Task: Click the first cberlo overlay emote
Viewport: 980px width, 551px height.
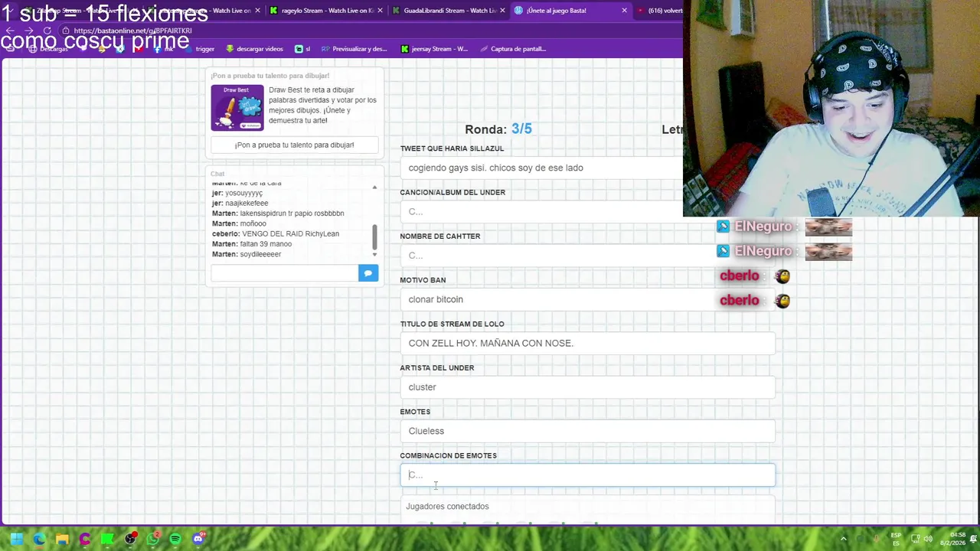Action: [x=782, y=276]
